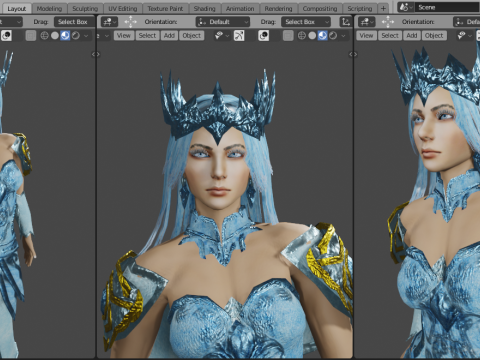Expand shading options dropdown in middle viewport
The image size is (480, 360).
coord(343,35)
